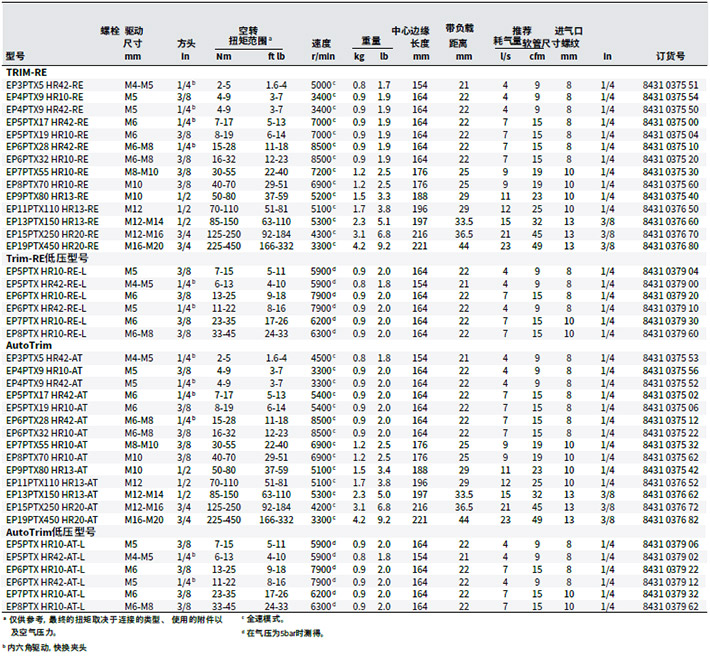
Task: Click the 速度 r/min column header
Action: click(x=321, y=50)
